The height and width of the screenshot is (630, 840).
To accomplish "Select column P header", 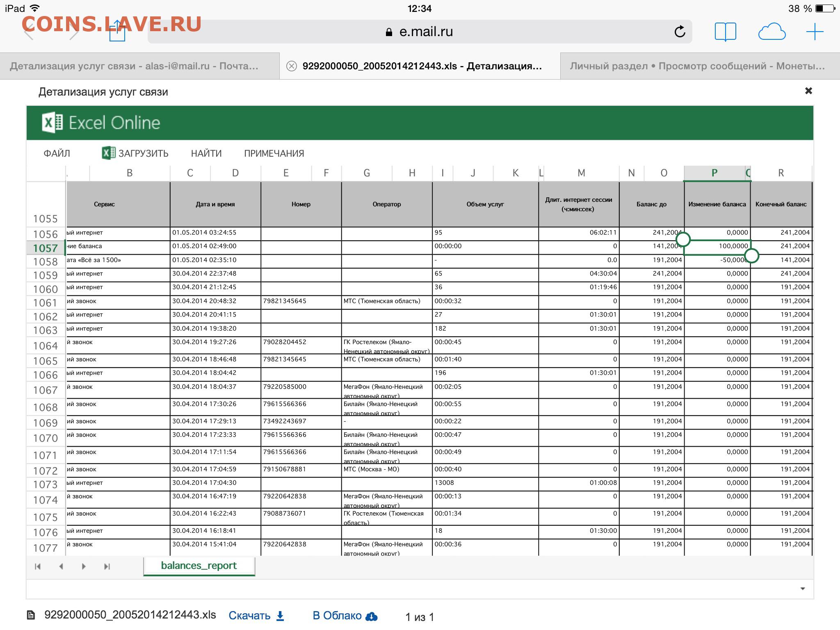I will [714, 173].
